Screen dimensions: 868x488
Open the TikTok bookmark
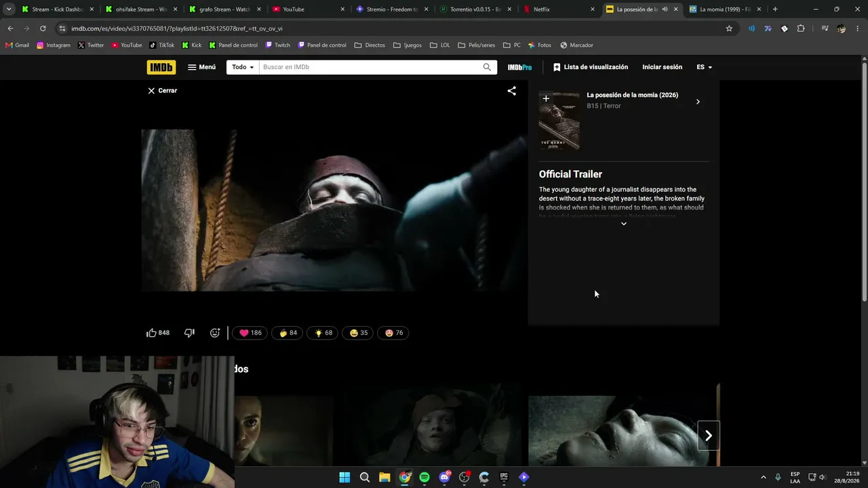coord(161,45)
